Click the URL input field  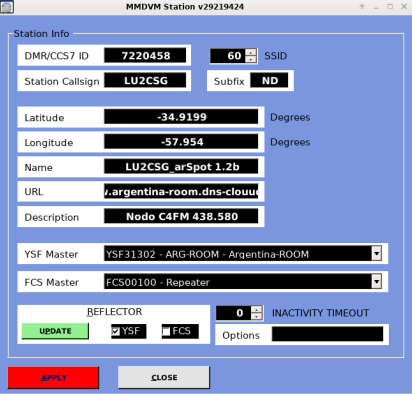[181, 192]
